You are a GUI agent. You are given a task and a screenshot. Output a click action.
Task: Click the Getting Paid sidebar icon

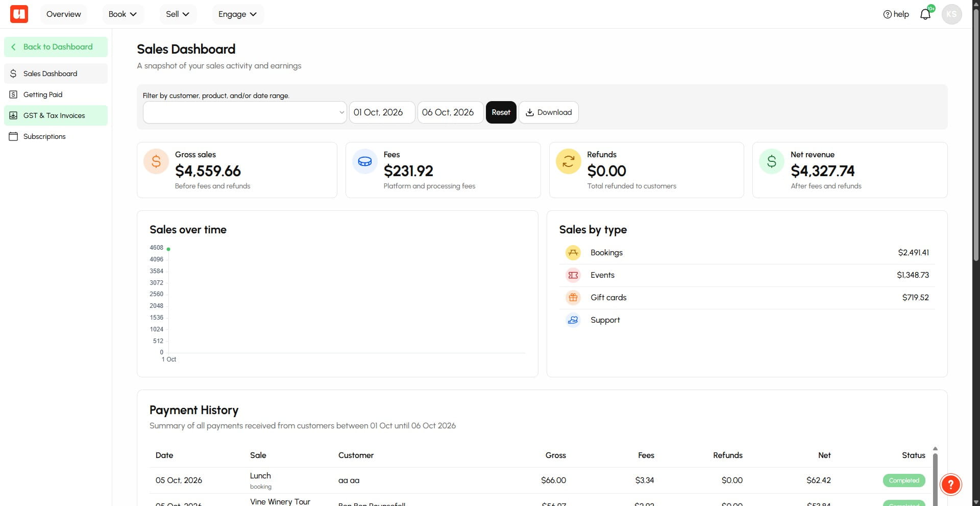(x=13, y=94)
